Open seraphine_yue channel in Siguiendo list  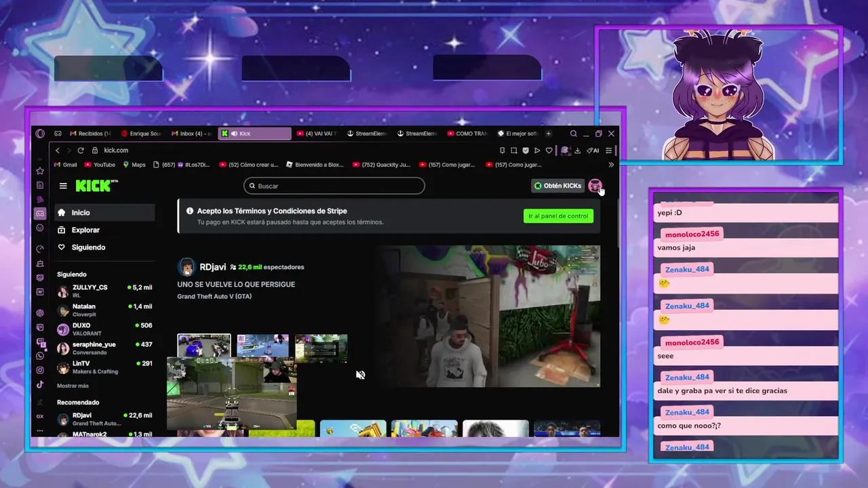tap(104, 348)
